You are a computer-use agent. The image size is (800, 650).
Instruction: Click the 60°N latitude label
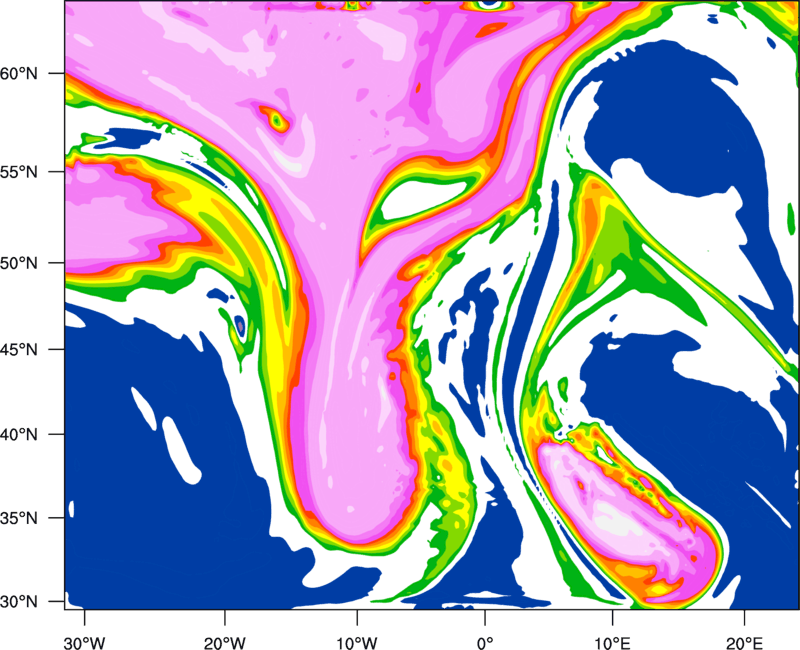tap(19, 74)
